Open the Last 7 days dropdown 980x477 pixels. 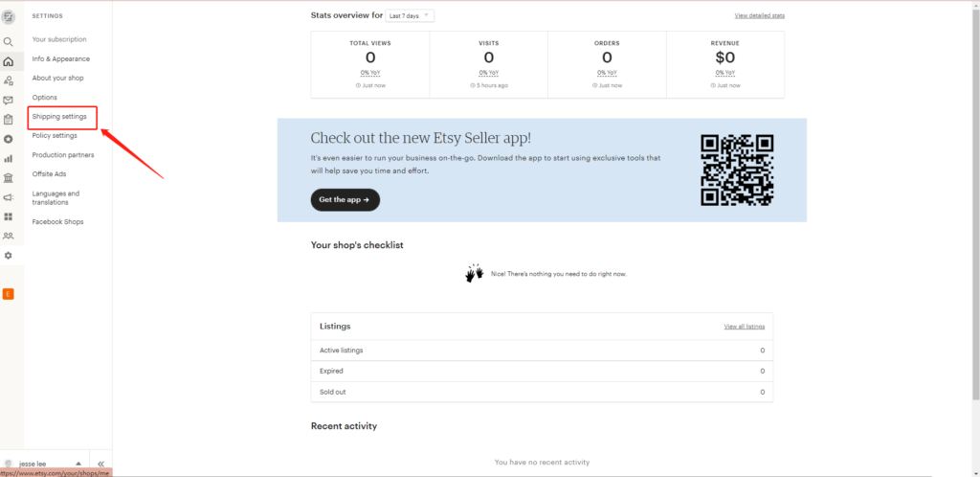pos(410,15)
